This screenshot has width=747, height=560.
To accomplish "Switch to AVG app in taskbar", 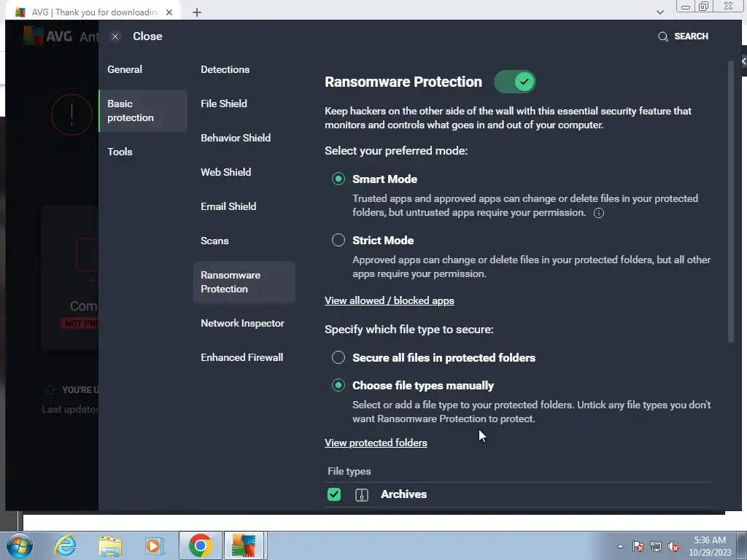I will point(244,545).
